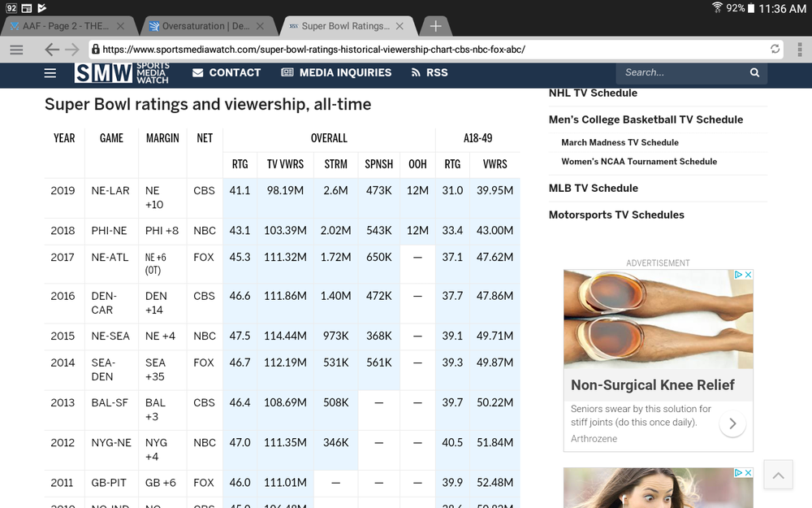Open MLB TV Schedule link
Screen dimensions: 812x508
pos(594,189)
